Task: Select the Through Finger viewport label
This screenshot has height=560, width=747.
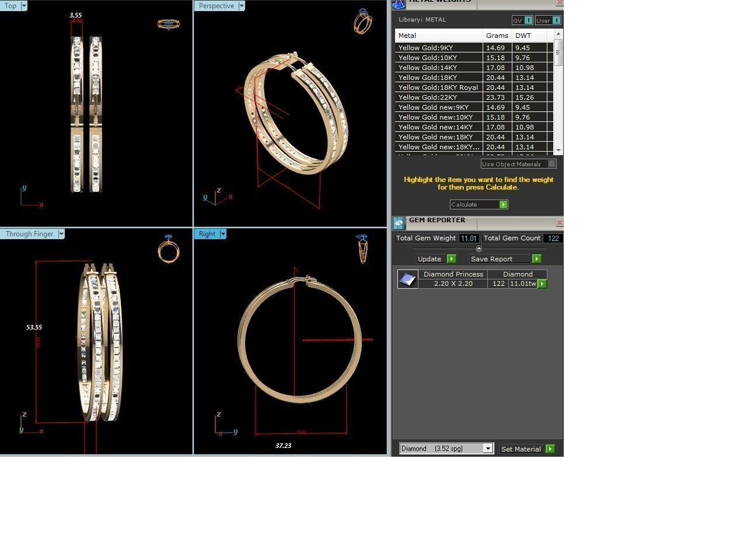Action: (29, 234)
